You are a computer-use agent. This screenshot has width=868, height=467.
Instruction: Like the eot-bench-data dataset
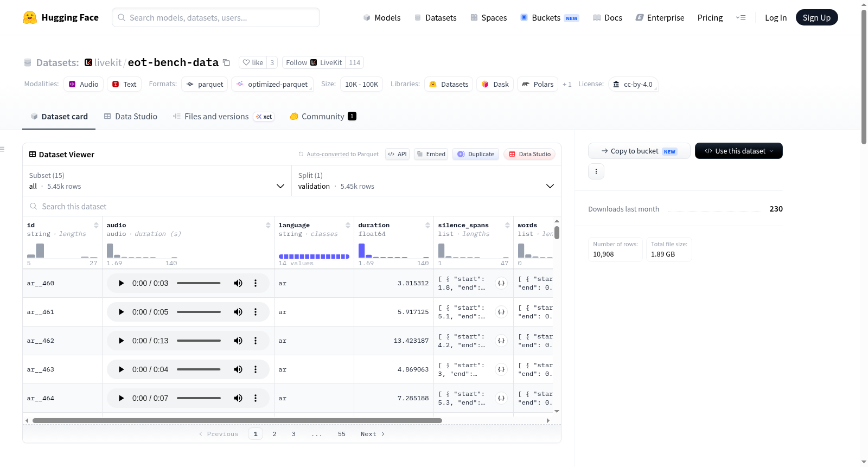[253, 62]
